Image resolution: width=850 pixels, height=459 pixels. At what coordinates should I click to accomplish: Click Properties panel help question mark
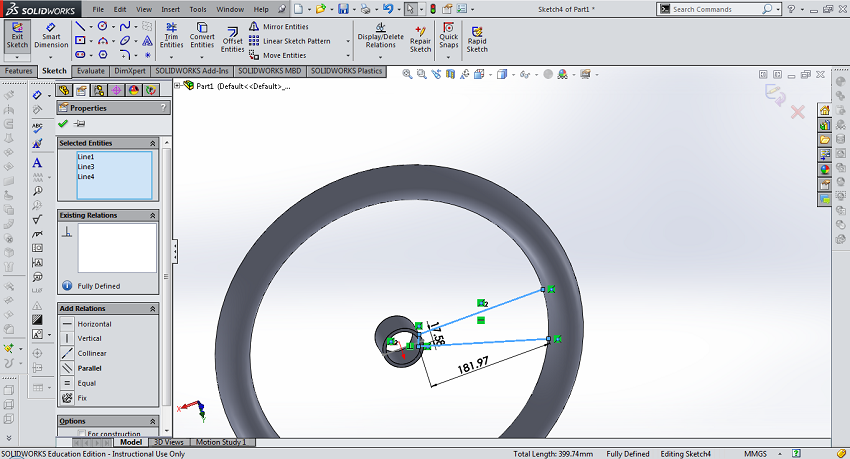point(163,108)
